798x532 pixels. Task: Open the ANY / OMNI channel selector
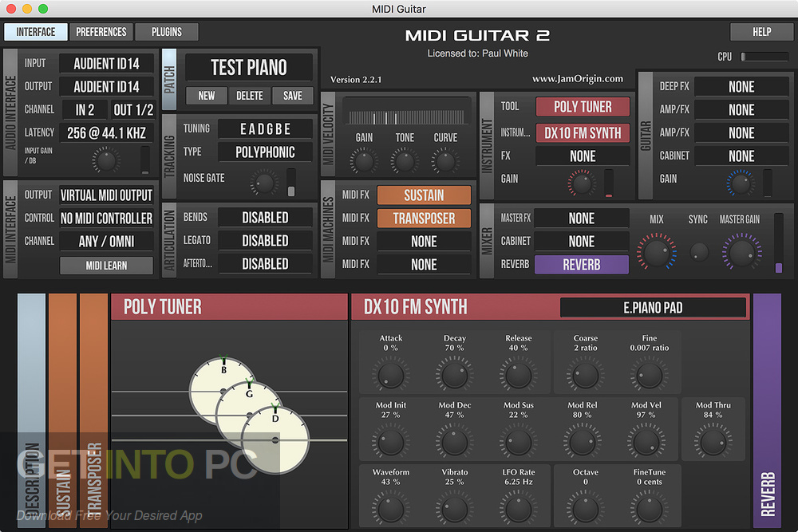(106, 242)
